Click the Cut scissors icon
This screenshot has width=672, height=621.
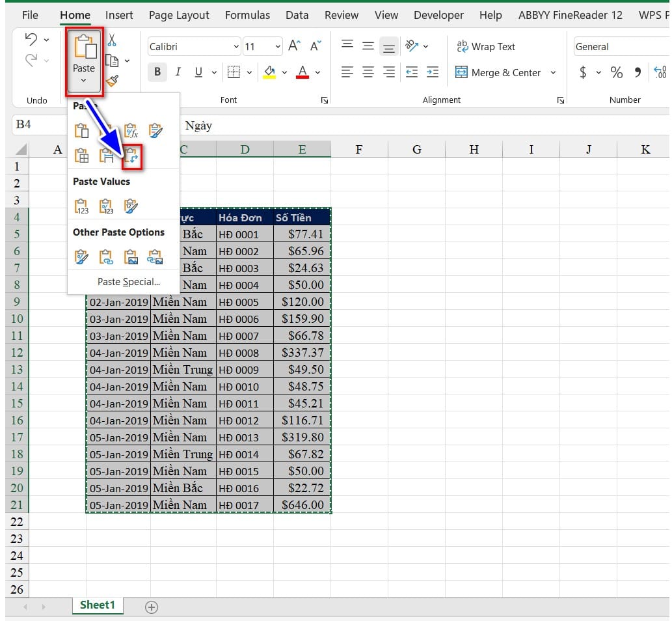click(112, 41)
